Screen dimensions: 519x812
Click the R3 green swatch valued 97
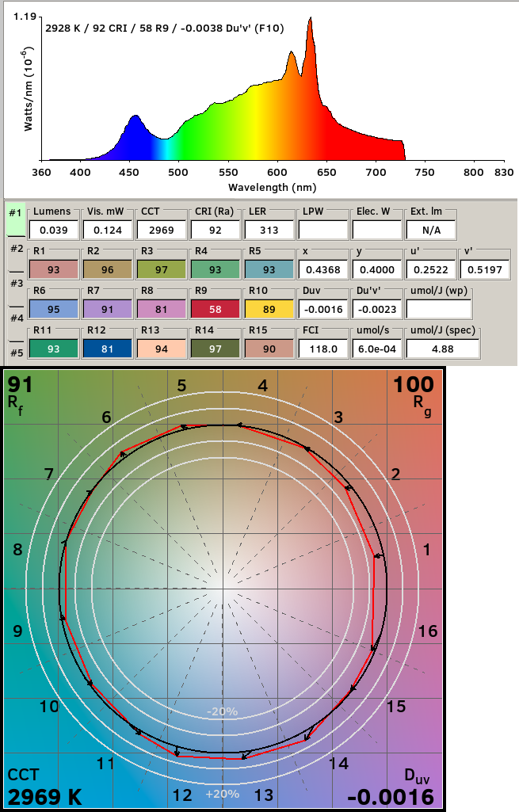(x=162, y=270)
